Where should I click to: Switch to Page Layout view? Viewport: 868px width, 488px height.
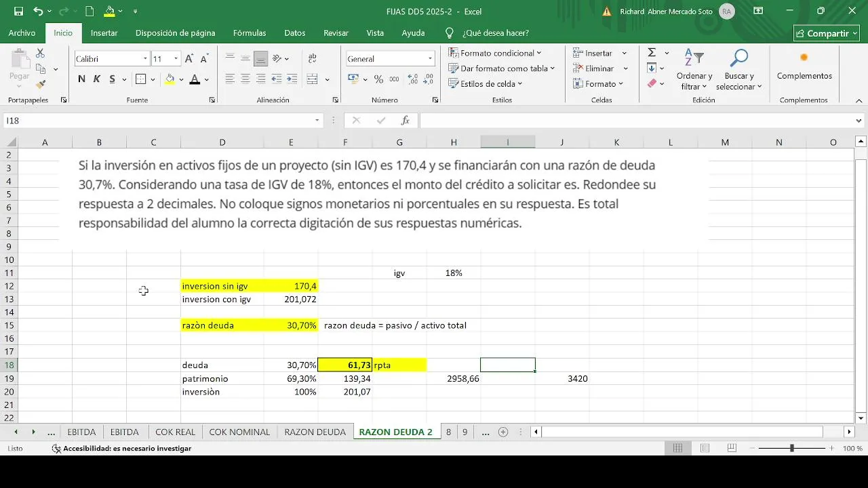click(x=704, y=449)
